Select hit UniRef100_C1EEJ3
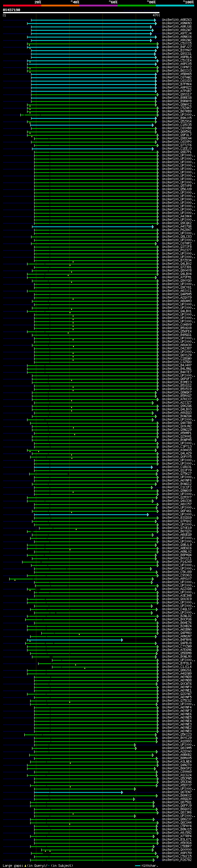The width and height of the screenshot is (197, 868). (177, 149)
